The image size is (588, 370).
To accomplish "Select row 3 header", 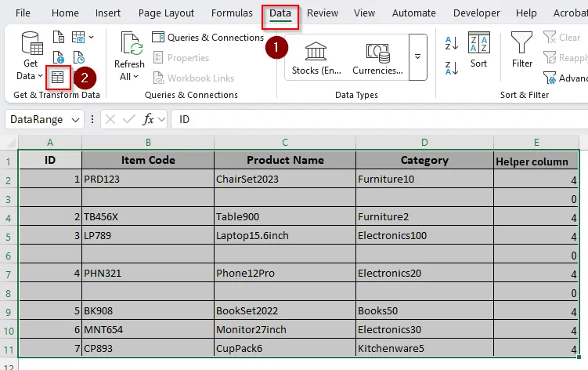I will 9,199.
